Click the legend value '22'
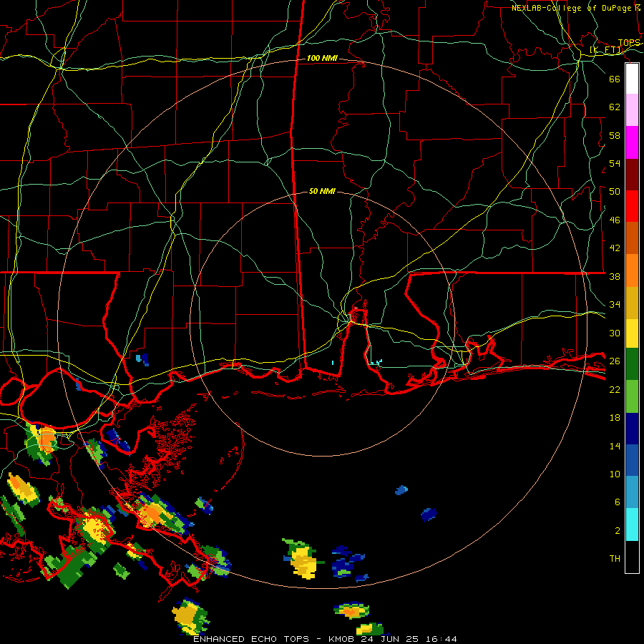Viewport: 644px width, 644px height. point(615,389)
